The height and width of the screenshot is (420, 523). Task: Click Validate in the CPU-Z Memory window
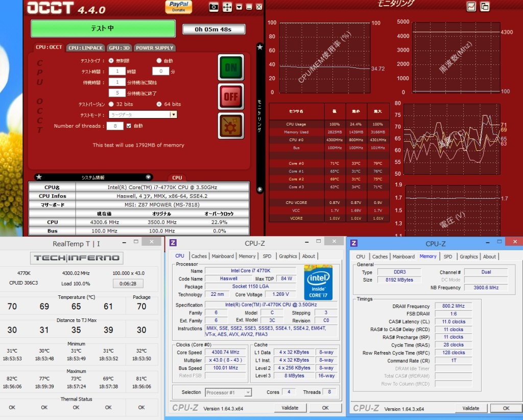(x=470, y=408)
